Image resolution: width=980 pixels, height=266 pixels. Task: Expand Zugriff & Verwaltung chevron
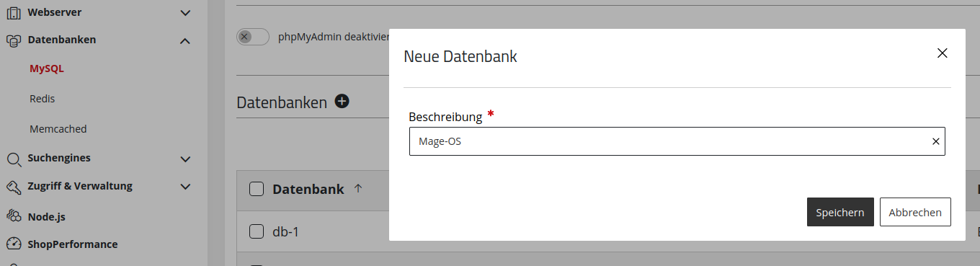click(185, 187)
